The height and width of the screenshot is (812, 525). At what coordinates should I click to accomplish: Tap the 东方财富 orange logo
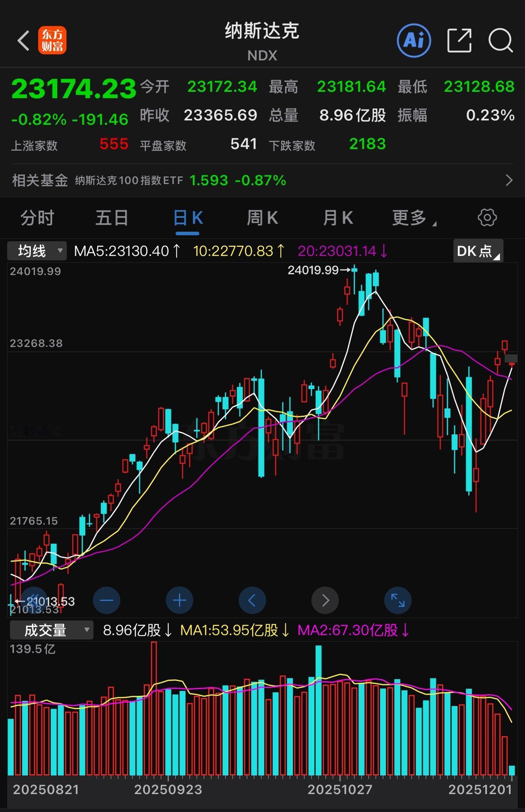(52, 41)
